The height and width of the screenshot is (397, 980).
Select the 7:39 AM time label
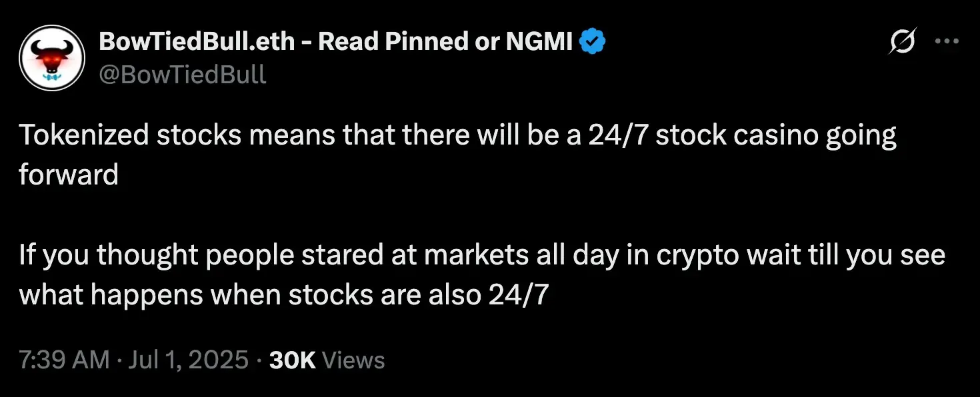[x=63, y=358]
